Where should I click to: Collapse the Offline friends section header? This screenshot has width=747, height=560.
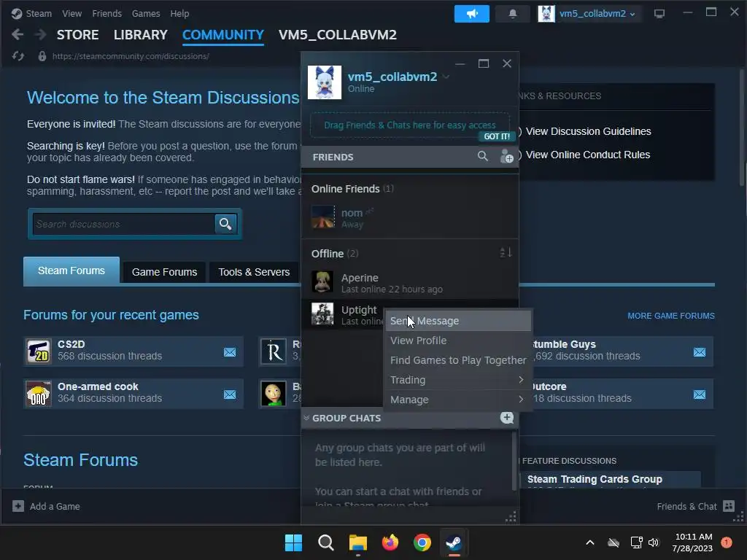(x=335, y=253)
